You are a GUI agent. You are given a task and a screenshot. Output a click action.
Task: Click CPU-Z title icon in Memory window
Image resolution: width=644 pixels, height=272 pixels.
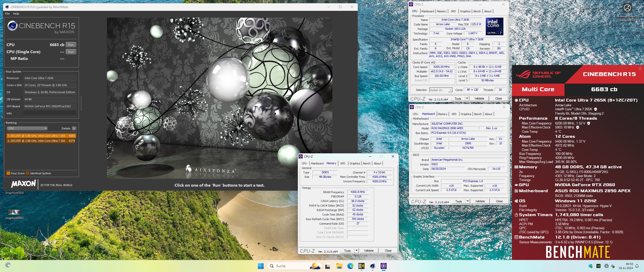tap(301, 156)
